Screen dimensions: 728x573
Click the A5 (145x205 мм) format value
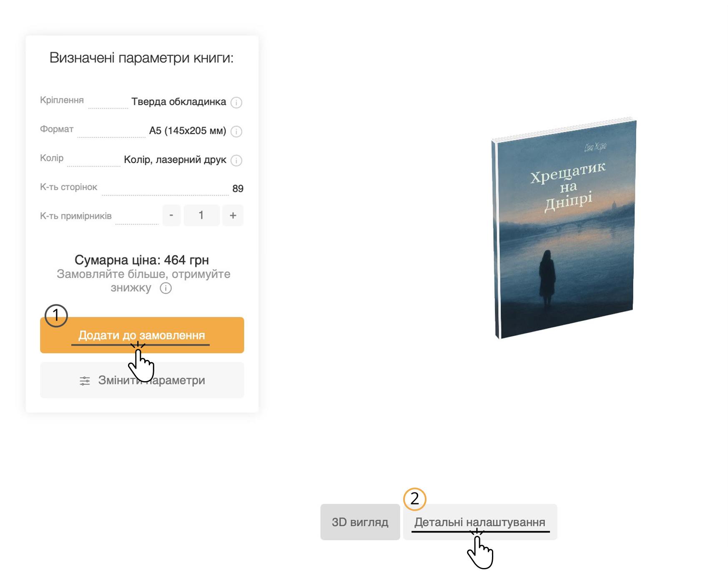tap(187, 131)
